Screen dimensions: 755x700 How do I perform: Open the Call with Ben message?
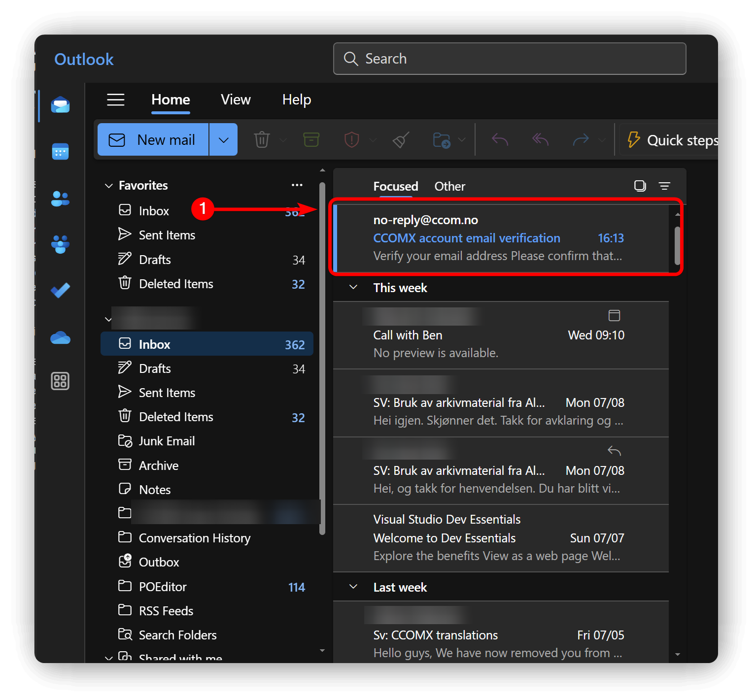point(501,335)
